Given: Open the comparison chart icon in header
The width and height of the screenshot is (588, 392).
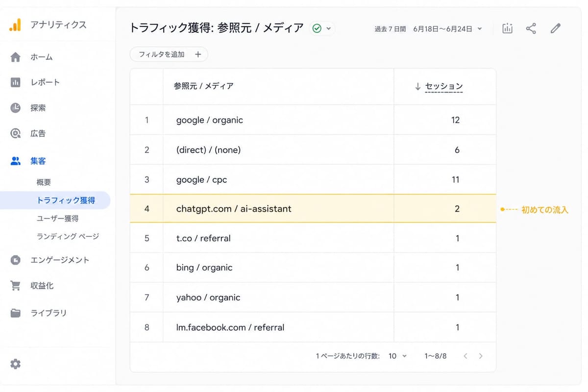Looking at the screenshot, I should (508, 28).
